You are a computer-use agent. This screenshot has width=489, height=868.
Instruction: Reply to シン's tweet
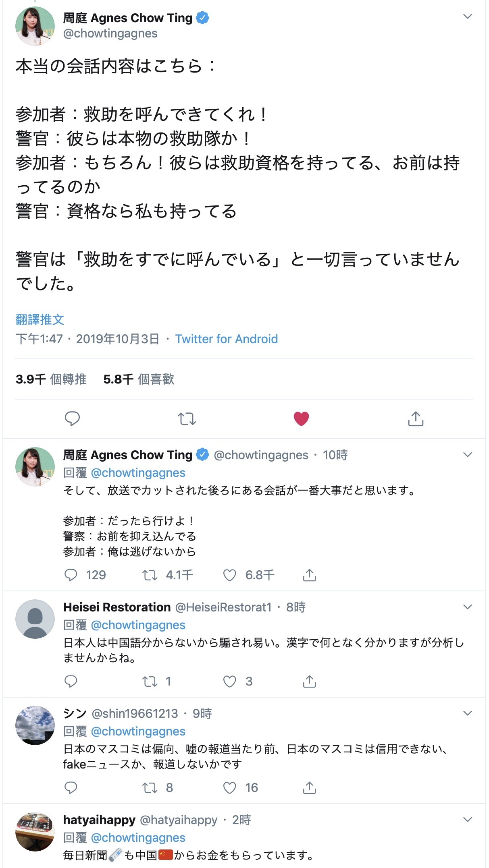click(71, 788)
